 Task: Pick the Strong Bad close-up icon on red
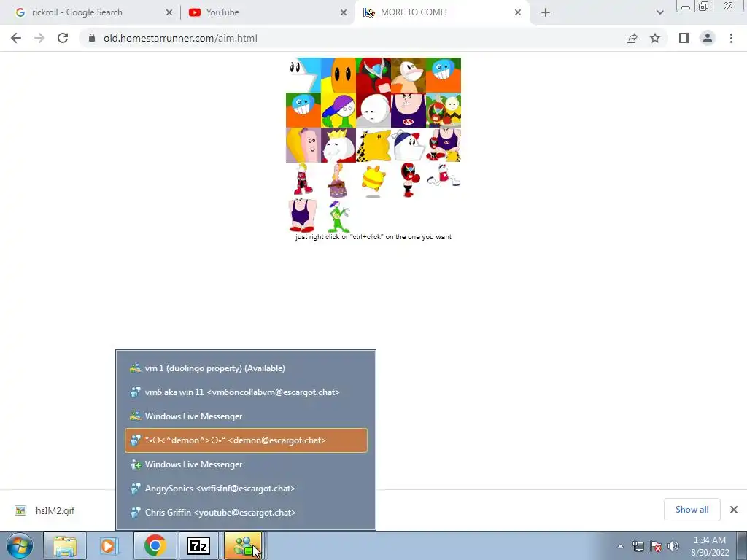click(x=373, y=75)
